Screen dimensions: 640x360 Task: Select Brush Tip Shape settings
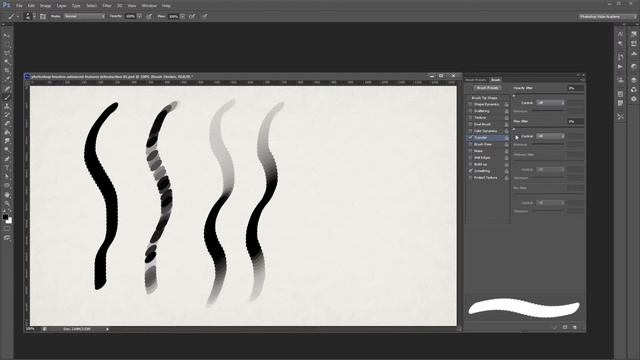point(484,98)
